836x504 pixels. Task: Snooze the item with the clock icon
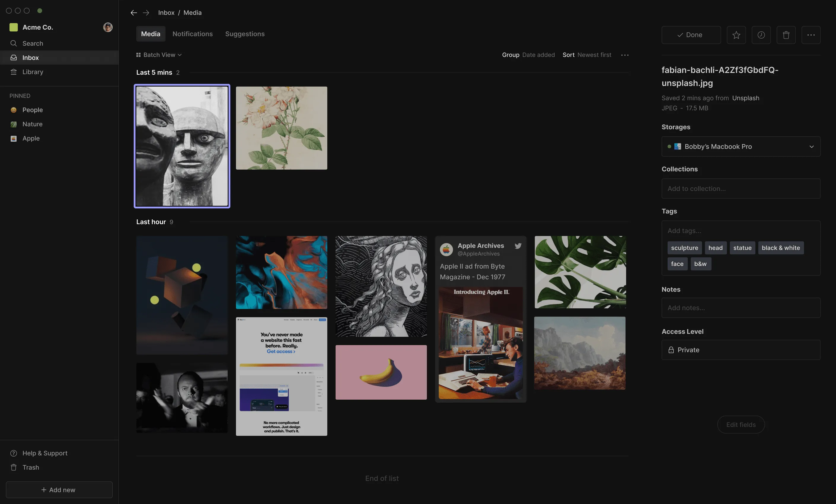pos(761,35)
